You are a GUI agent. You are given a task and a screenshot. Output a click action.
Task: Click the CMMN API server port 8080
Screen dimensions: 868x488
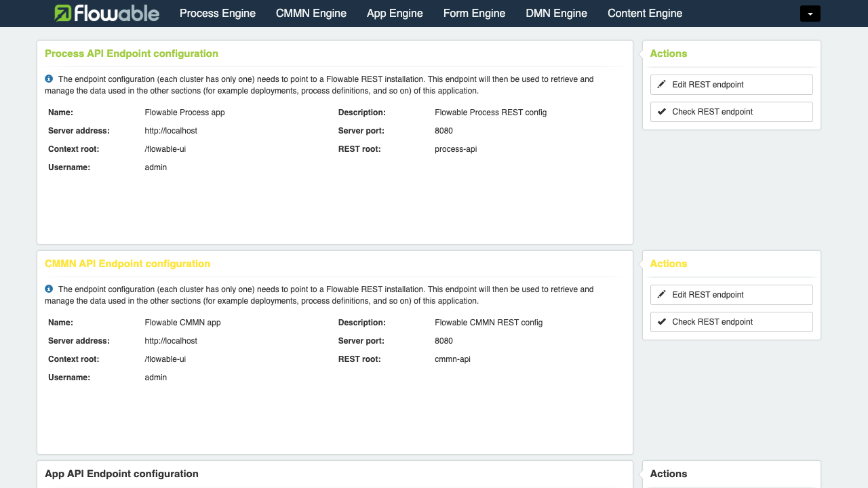pos(443,341)
